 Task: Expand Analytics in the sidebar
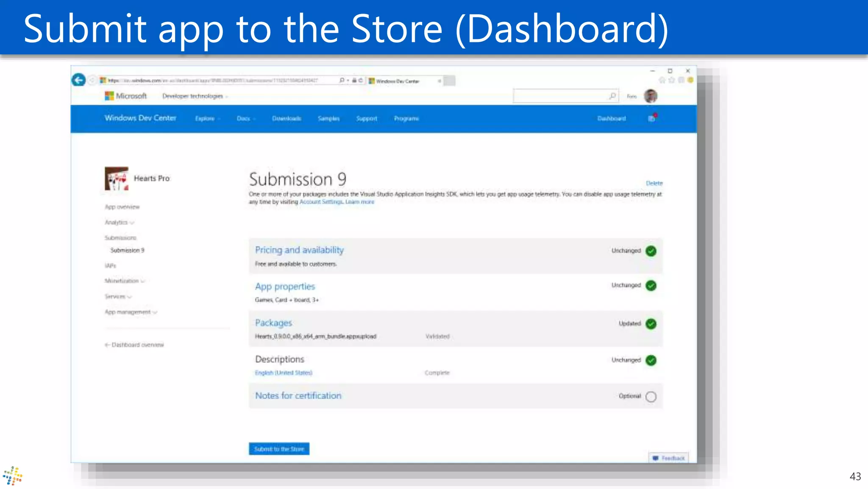119,222
